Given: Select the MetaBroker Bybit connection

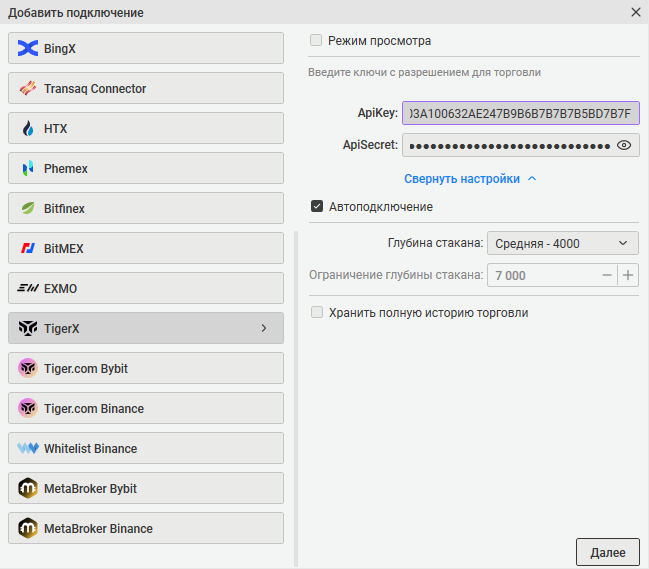Looking at the screenshot, I should [x=146, y=488].
